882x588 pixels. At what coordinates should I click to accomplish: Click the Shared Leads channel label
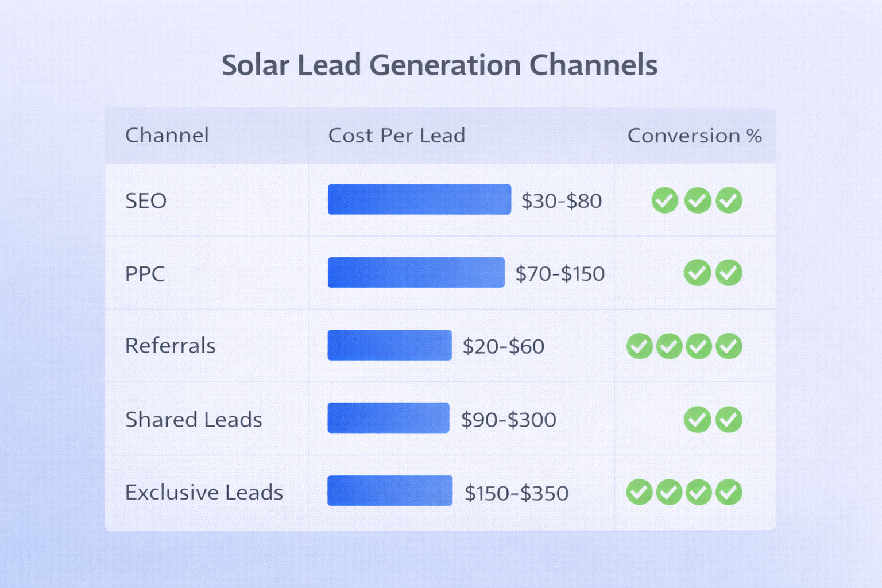pyautogui.click(x=194, y=420)
